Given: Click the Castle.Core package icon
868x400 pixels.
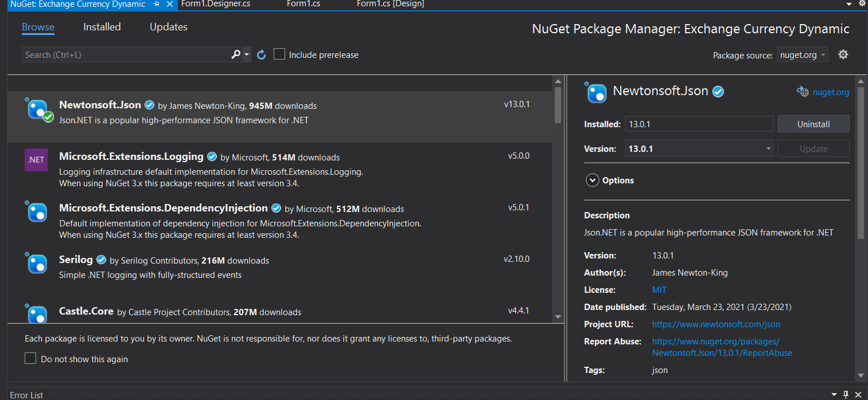Looking at the screenshot, I should (x=37, y=313).
